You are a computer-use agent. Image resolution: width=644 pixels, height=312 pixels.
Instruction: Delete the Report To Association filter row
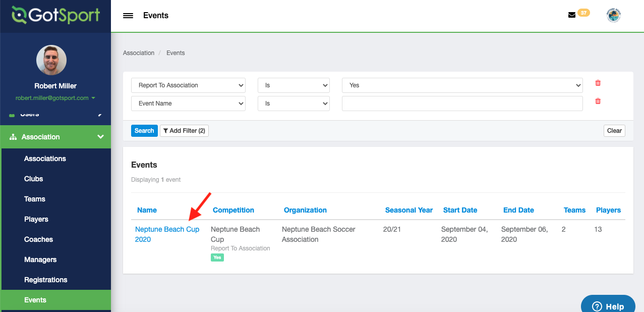pyautogui.click(x=598, y=83)
